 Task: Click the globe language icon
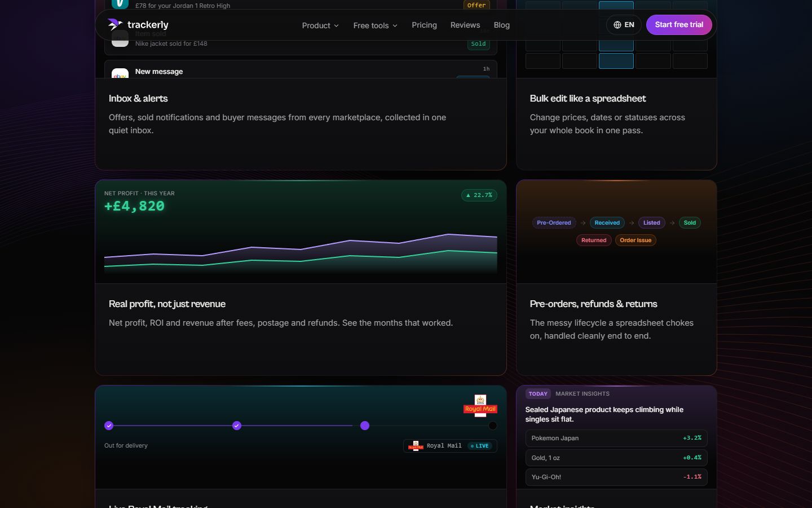click(x=617, y=25)
